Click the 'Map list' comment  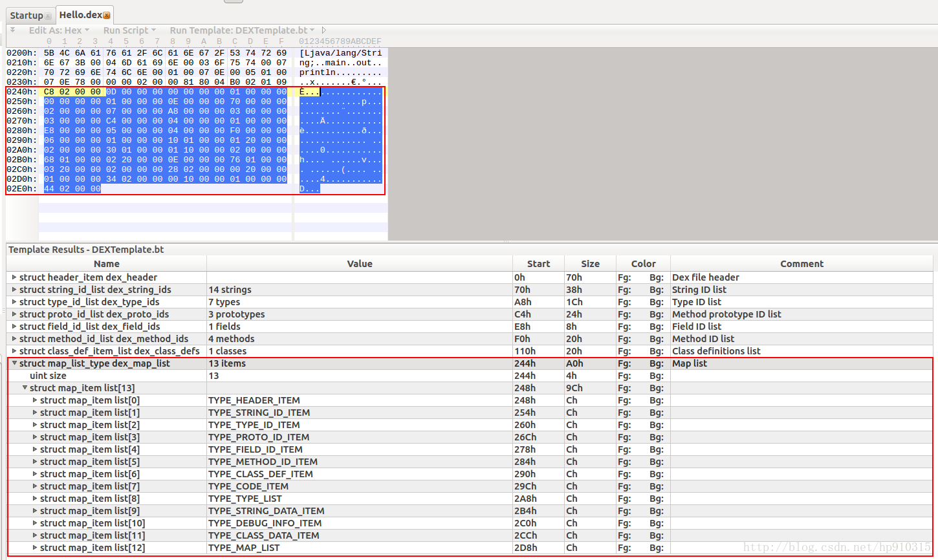pyautogui.click(x=690, y=363)
